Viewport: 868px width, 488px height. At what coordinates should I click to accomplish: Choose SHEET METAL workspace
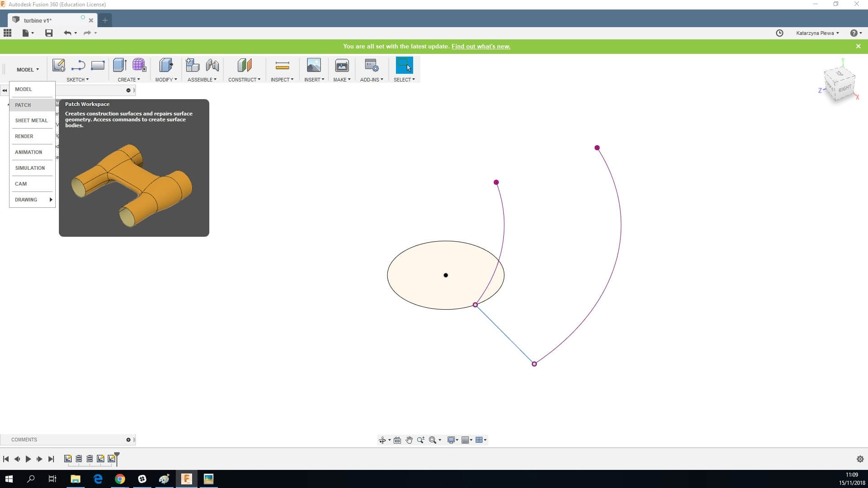coord(32,120)
